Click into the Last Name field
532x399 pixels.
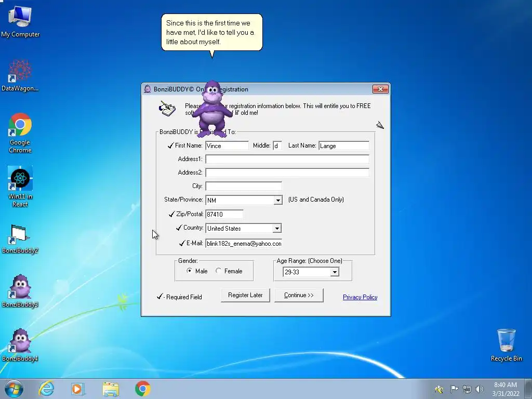[x=344, y=146]
